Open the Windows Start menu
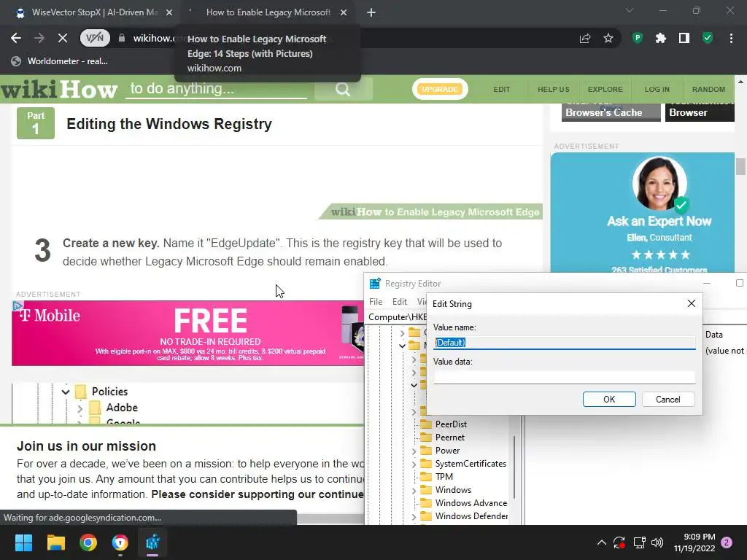747x560 pixels. coord(23,542)
